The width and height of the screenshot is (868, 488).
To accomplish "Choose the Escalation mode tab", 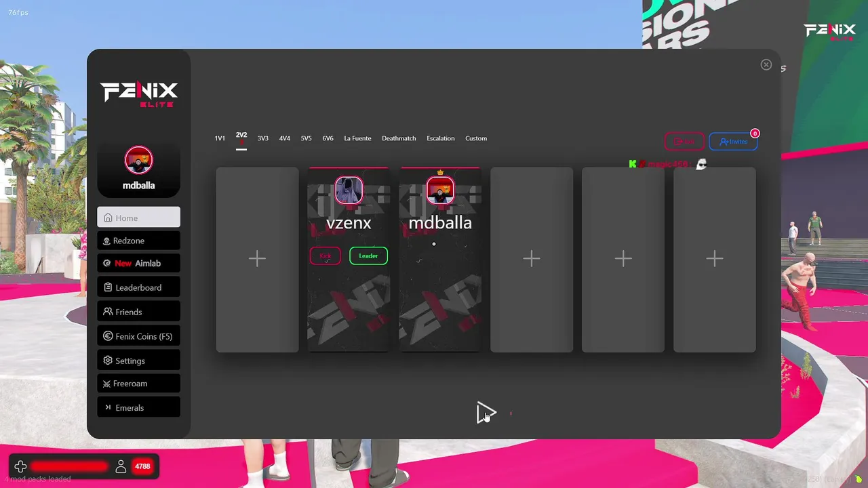I will pos(441,138).
